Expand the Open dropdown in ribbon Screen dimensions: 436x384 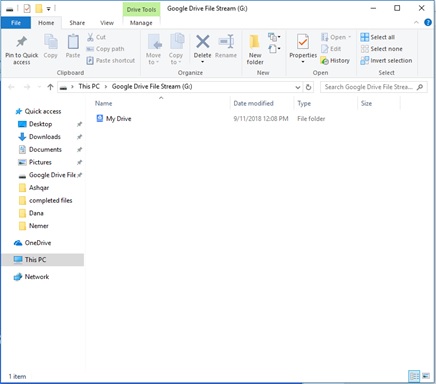click(x=336, y=37)
